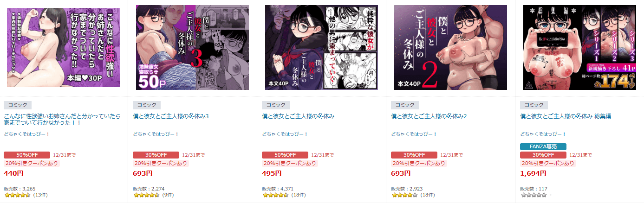Click the FANZA専売 badge
Screen dimensions: 644x203
[x=543, y=146]
